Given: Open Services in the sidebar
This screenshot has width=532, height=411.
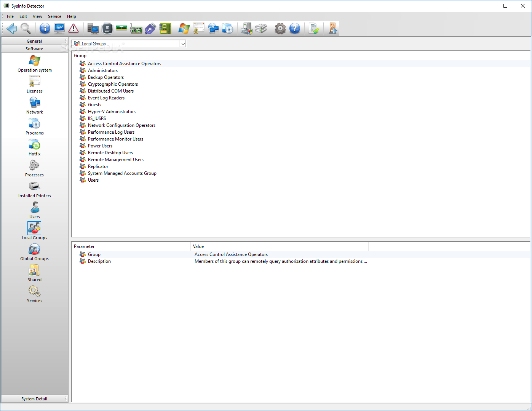Looking at the screenshot, I should pyautogui.click(x=35, y=294).
